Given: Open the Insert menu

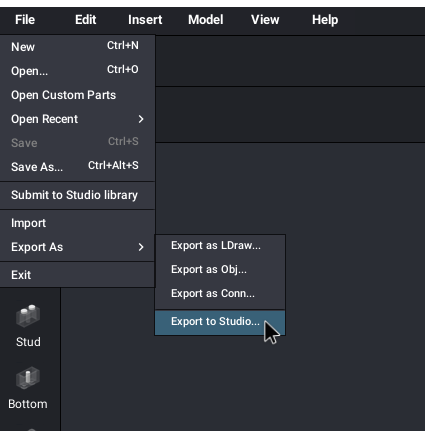Looking at the screenshot, I should tap(145, 20).
